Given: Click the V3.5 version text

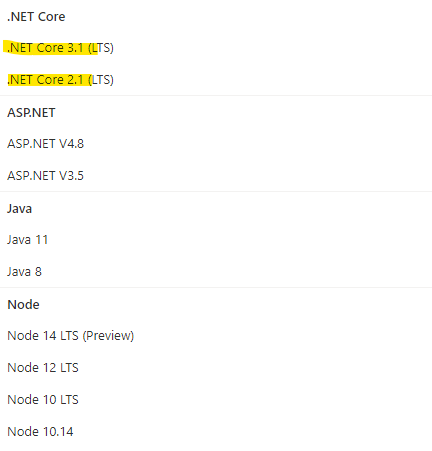Looking at the screenshot, I should click(71, 176).
